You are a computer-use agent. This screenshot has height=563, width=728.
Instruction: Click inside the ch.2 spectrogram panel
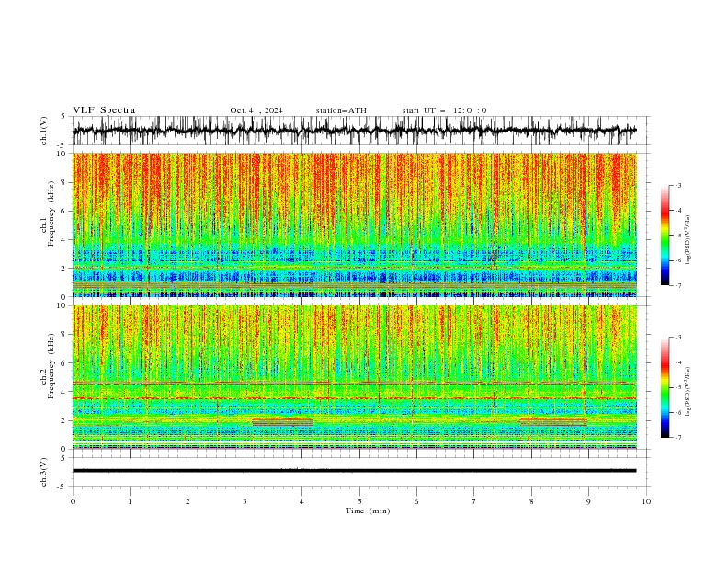point(355,377)
